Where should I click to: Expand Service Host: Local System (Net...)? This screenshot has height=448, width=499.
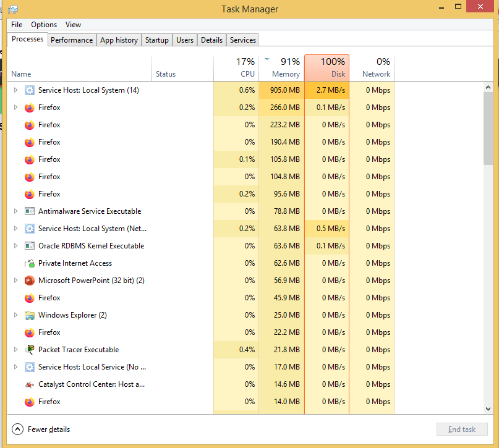(x=15, y=229)
